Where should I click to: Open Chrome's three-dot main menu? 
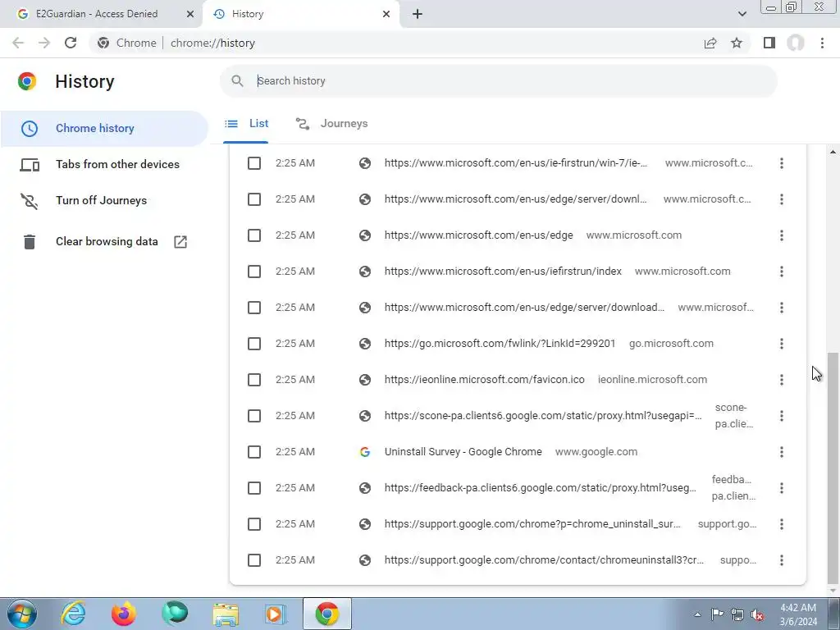pyautogui.click(x=822, y=43)
